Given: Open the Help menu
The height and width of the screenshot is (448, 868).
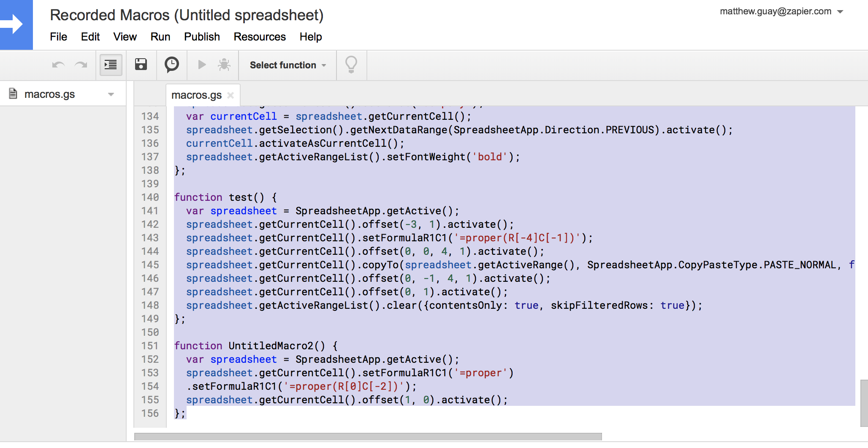Looking at the screenshot, I should 311,37.
